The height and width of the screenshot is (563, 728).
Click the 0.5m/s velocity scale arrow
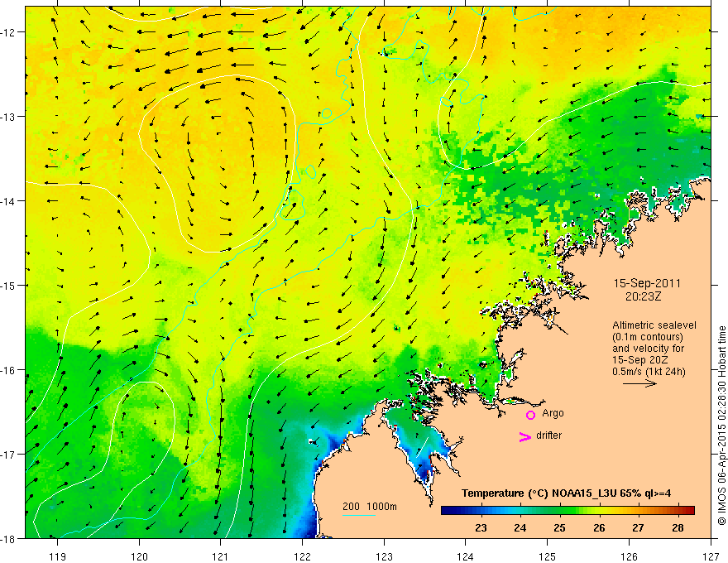tap(639, 383)
